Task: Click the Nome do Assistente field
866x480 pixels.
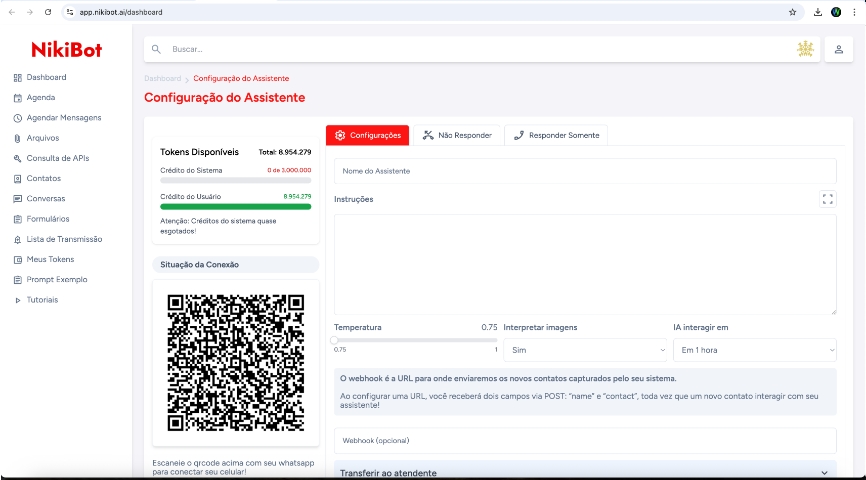Action: (x=585, y=171)
